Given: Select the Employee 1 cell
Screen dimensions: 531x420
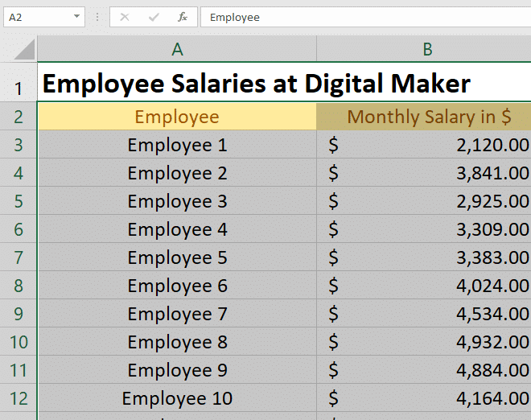Looking at the screenshot, I should pyautogui.click(x=177, y=145).
